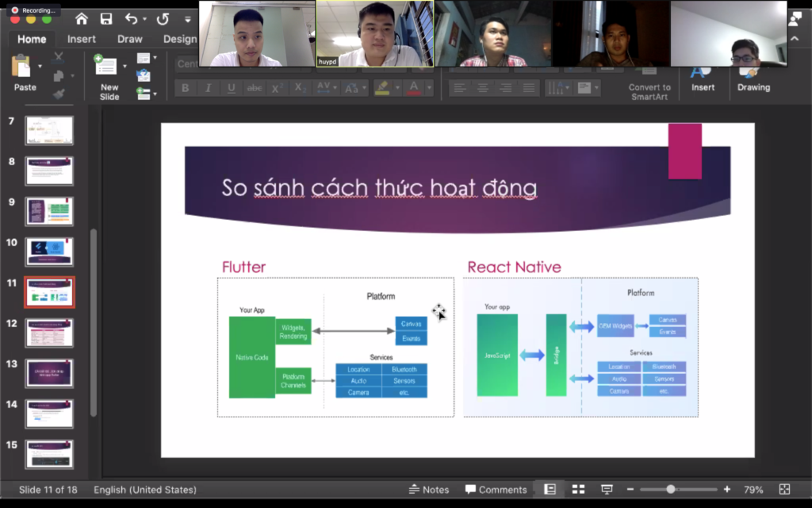Select slide 12 thumbnail in panel
The width and height of the screenshot is (812, 508).
point(49,333)
